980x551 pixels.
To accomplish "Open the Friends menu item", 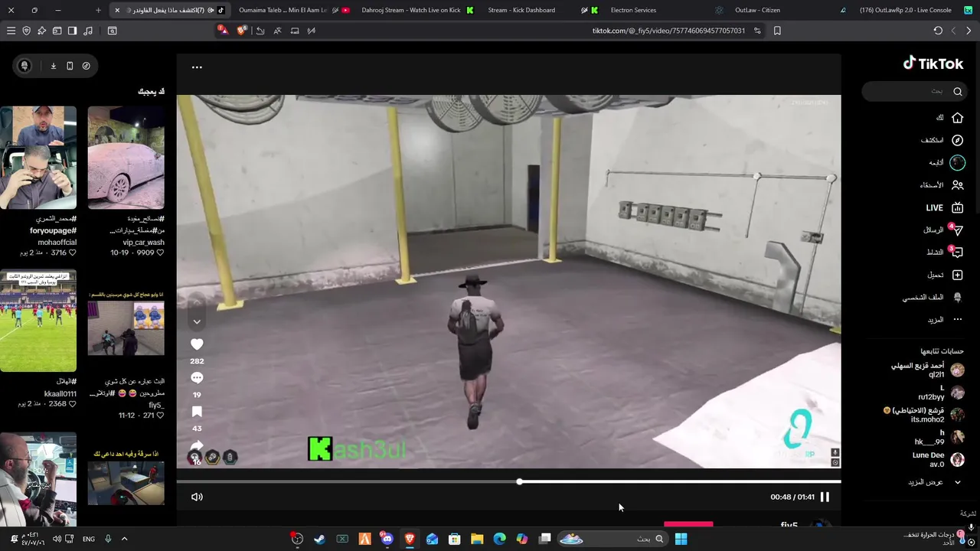I will click(x=942, y=185).
